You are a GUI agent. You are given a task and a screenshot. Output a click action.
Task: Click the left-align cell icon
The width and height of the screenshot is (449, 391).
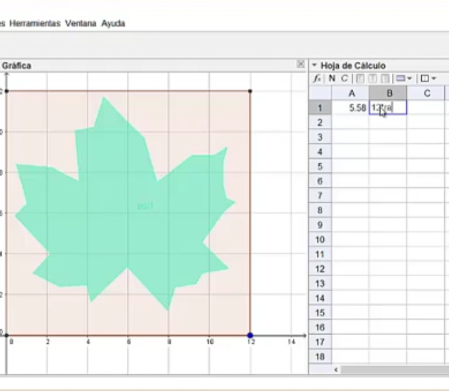pyautogui.click(x=360, y=79)
